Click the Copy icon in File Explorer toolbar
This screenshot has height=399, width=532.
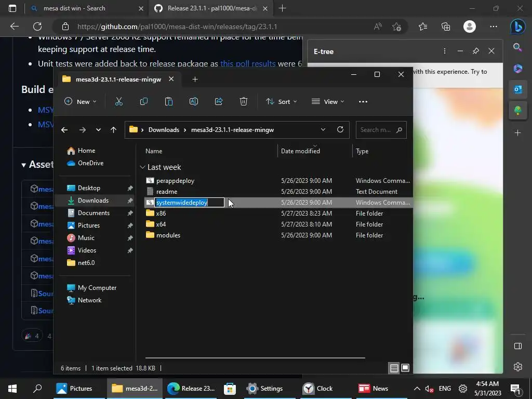(x=144, y=101)
